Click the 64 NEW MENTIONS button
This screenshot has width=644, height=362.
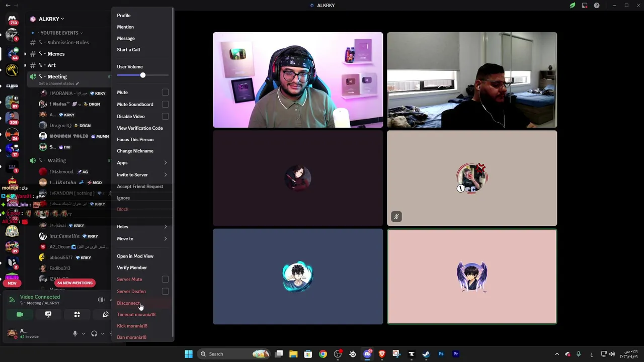tap(75, 283)
